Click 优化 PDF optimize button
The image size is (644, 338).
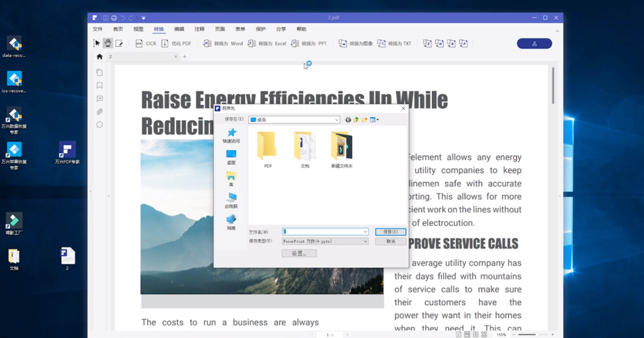point(176,43)
